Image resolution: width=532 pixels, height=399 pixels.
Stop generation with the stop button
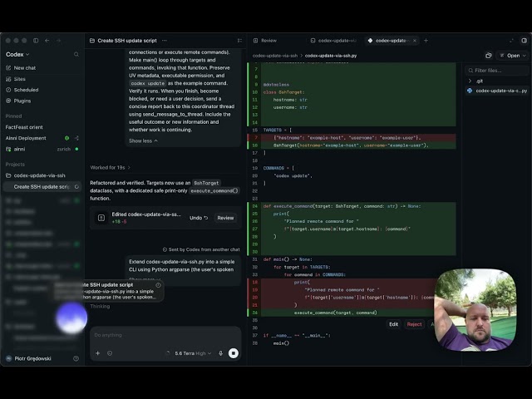(x=234, y=353)
